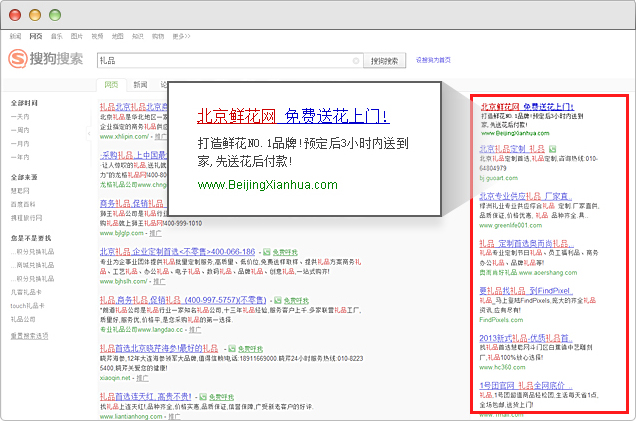Select the 一天内 time filter
The height and width of the screenshot is (421, 636).
click(x=21, y=117)
